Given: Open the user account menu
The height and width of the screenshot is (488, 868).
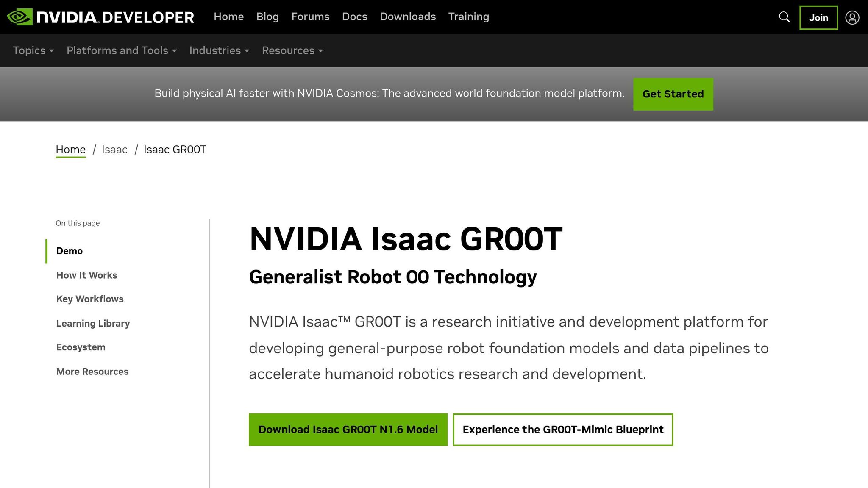Looking at the screenshot, I should pyautogui.click(x=852, y=17).
